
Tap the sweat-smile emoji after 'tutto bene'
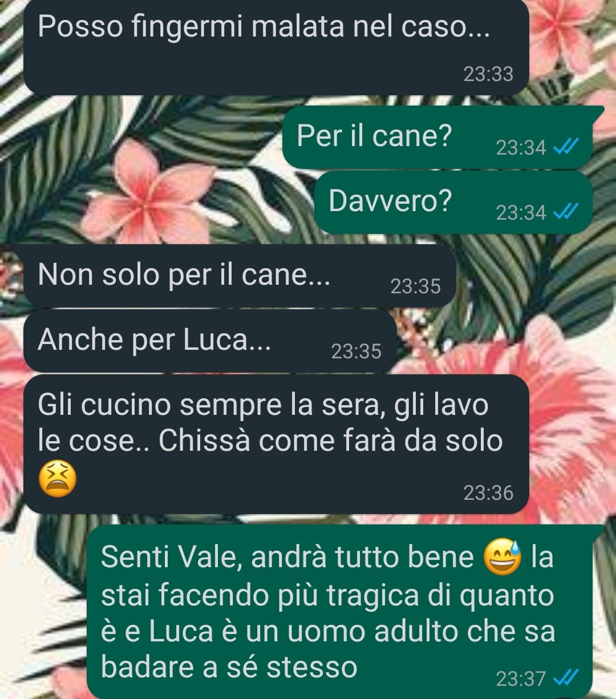pos(502,558)
